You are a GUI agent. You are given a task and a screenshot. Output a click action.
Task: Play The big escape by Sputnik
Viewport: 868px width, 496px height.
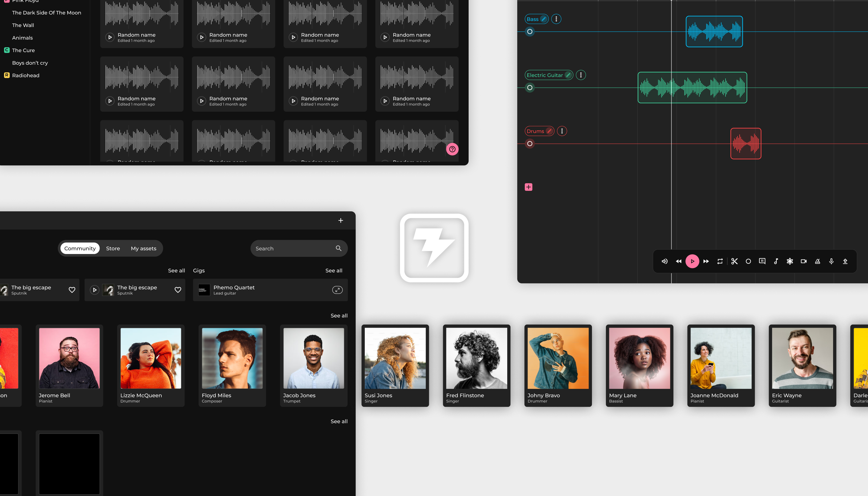[95, 290]
